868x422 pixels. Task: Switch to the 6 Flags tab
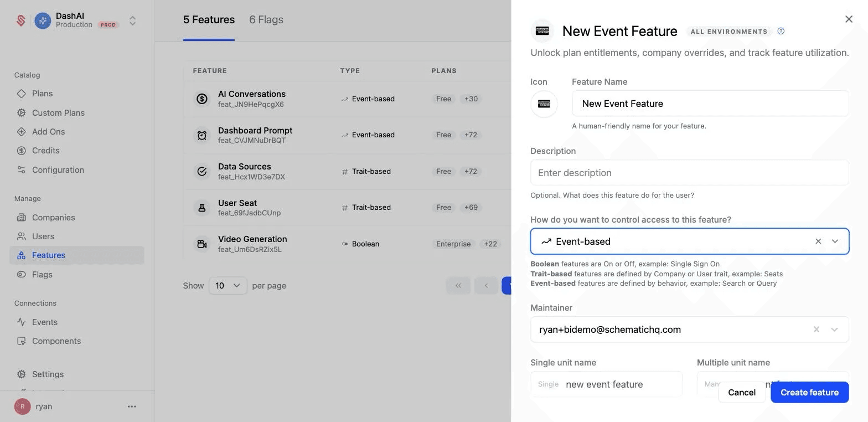tap(266, 20)
